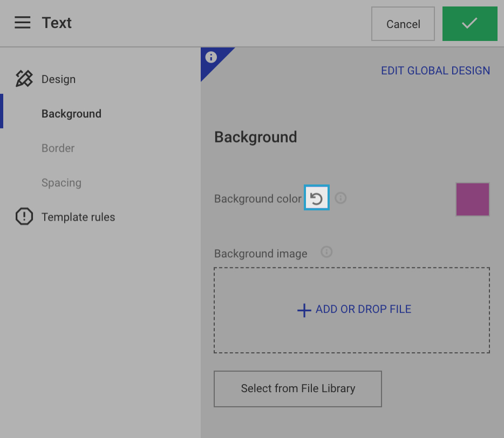This screenshot has height=438, width=504.
Task: Open EDIT GLOBAL DESIGN link
Action: coord(435,70)
